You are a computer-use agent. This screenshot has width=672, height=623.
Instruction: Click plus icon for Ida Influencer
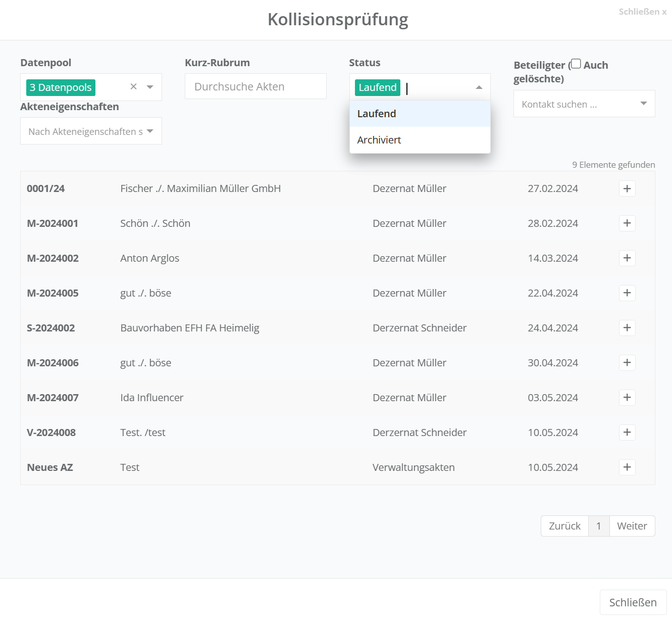[627, 398]
